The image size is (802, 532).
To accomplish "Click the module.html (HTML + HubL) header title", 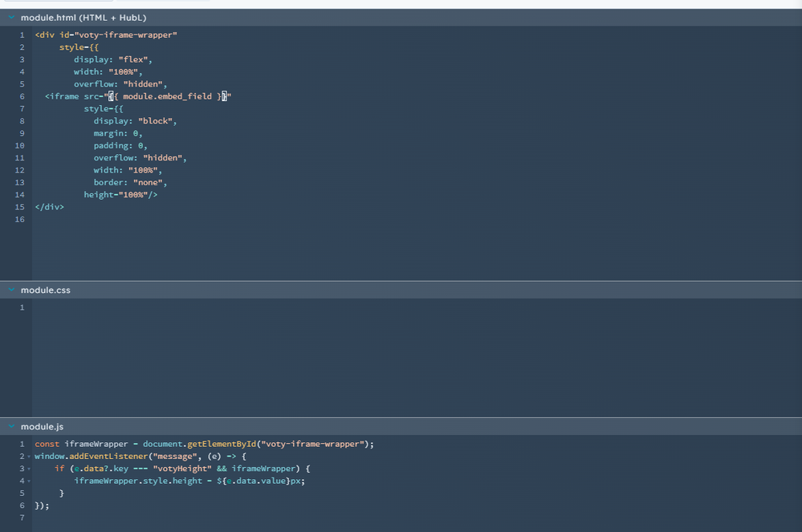I will tap(83, 17).
